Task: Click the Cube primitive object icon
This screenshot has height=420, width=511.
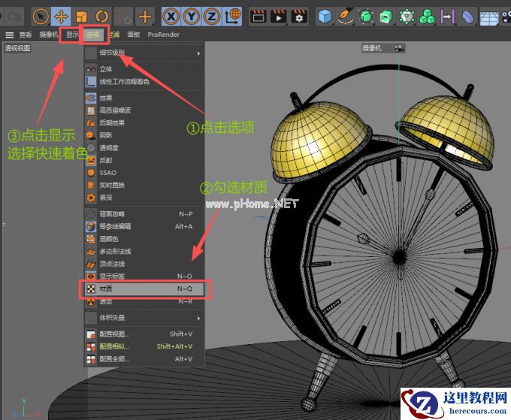Action: pos(325,16)
